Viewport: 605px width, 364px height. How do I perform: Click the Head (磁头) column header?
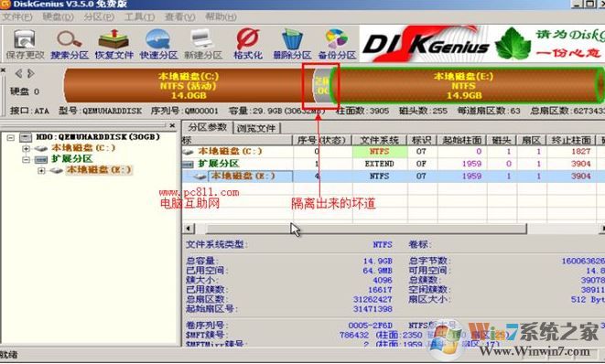point(502,140)
